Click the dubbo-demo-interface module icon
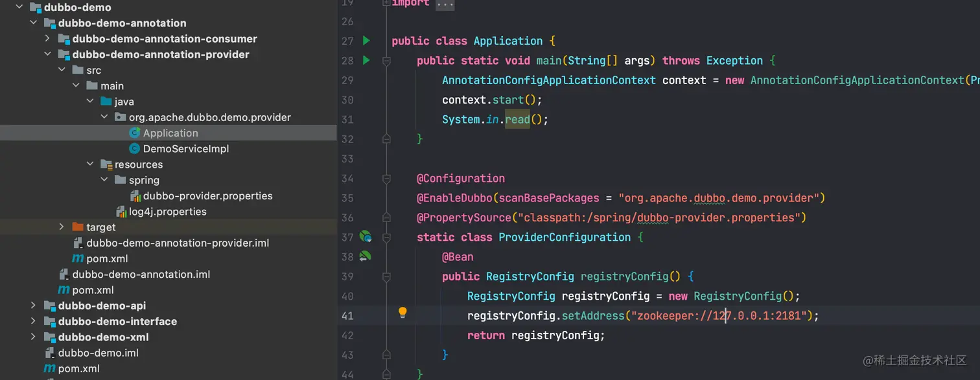 (49, 321)
